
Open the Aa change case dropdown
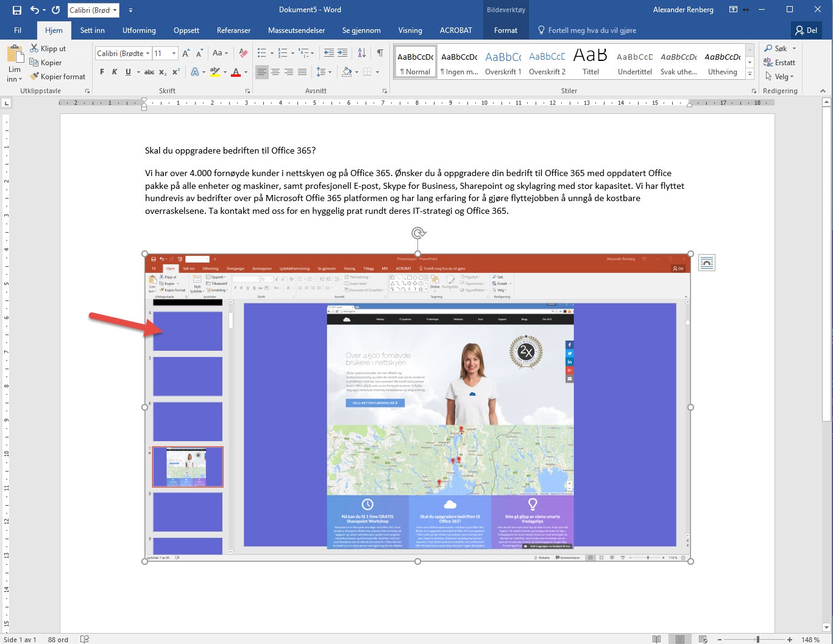pos(220,53)
